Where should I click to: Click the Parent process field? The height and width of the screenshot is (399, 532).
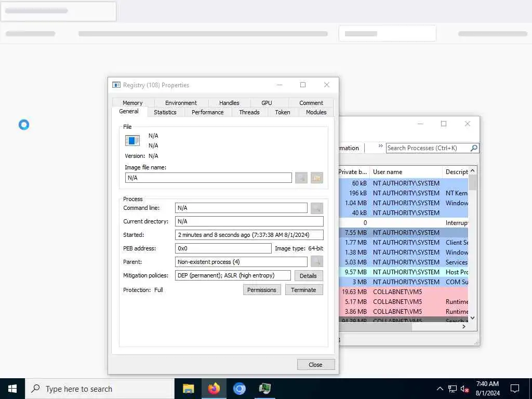[241, 262]
